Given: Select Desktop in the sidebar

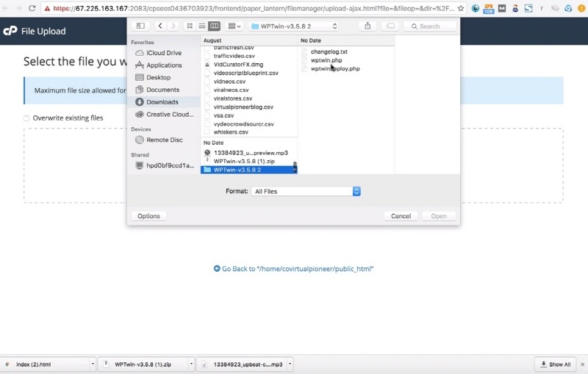Looking at the screenshot, I should click(x=163, y=77).
